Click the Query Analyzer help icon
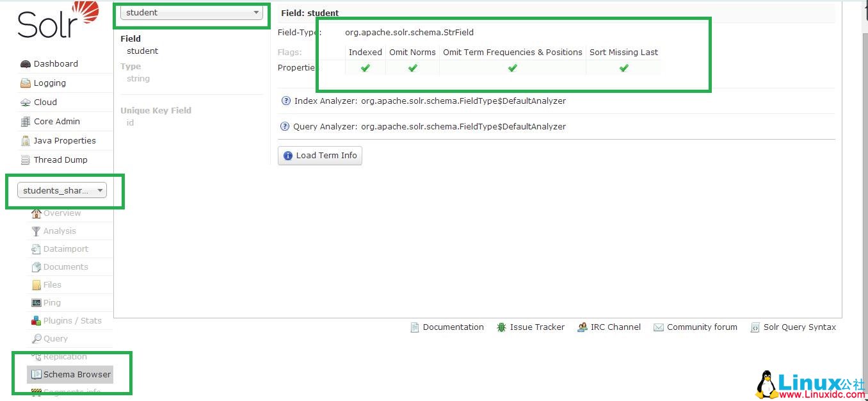The height and width of the screenshot is (401, 868). coord(285,127)
